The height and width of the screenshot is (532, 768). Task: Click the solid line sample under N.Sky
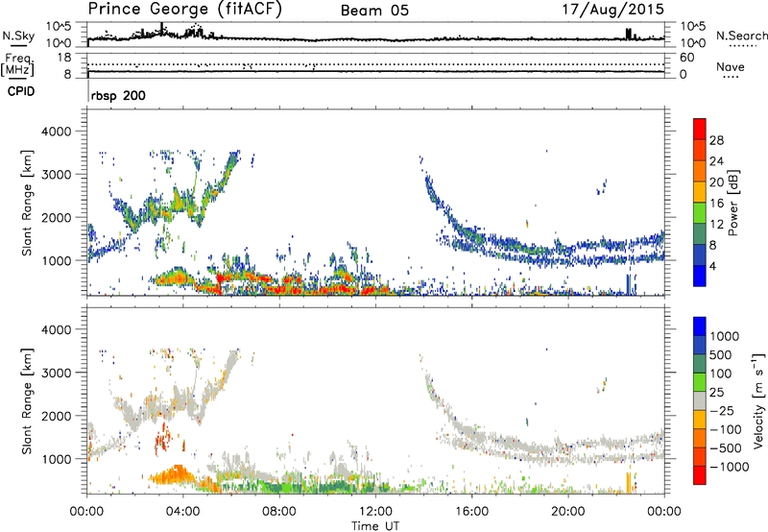[x=18, y=45]
